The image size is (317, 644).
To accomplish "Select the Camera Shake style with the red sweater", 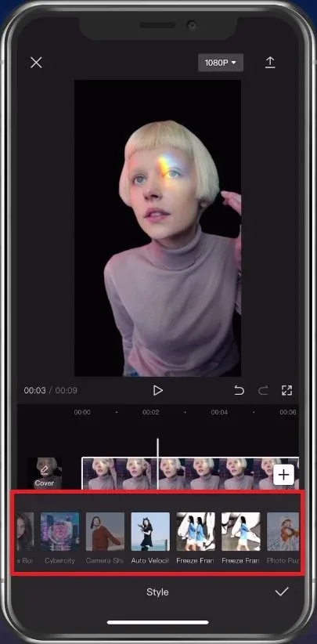I will (105, 538).
